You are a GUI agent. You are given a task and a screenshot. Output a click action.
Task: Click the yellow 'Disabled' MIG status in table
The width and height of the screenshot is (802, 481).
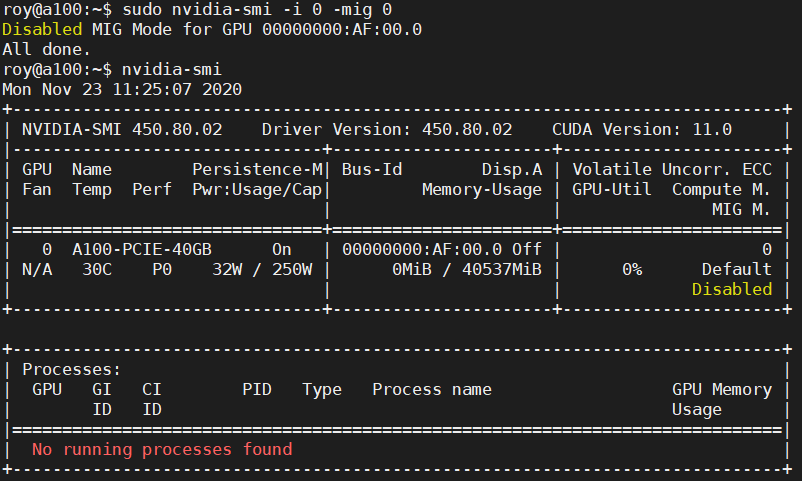pos(732,289)
